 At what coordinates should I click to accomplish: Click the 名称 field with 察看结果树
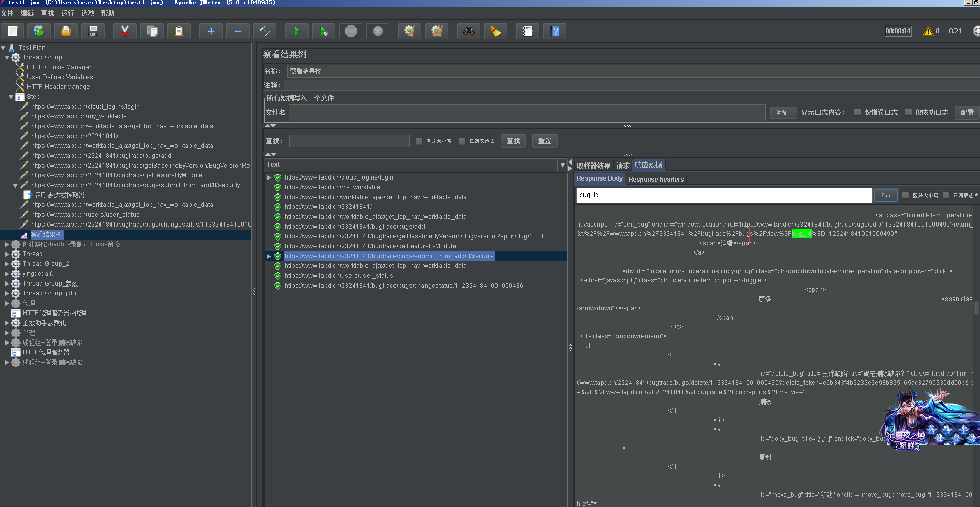click(633, 71)
